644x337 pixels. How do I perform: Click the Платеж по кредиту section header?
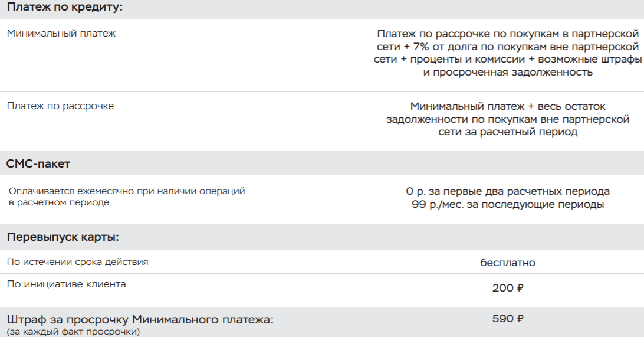click(x=65, y=8)
